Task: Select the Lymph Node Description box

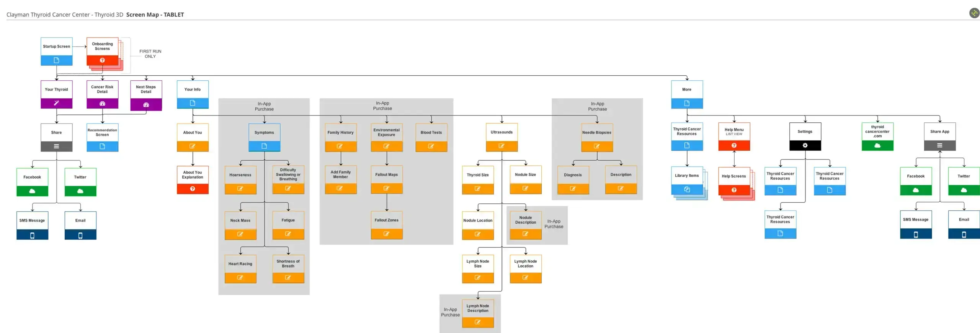Action: (478, 309)
